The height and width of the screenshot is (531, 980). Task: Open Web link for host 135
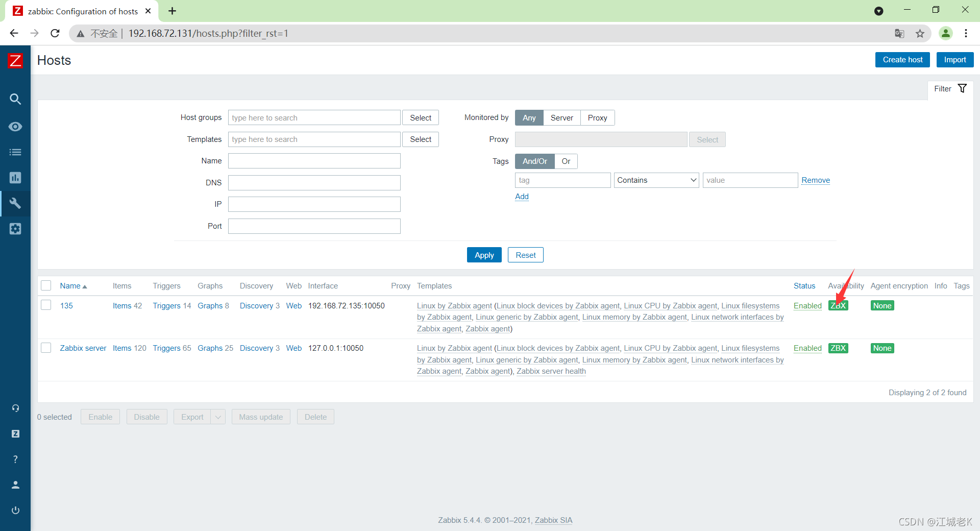293,306
